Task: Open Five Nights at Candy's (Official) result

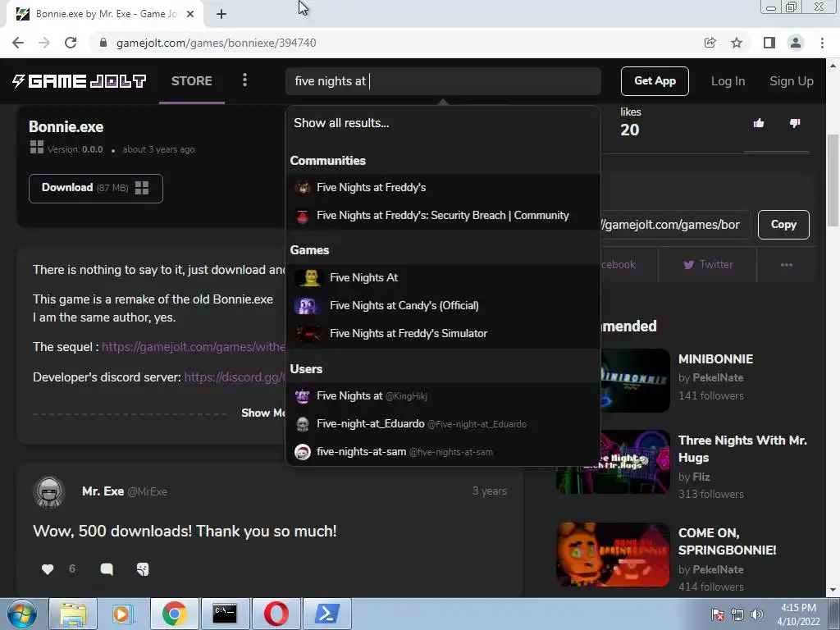Action: [442, 305]
